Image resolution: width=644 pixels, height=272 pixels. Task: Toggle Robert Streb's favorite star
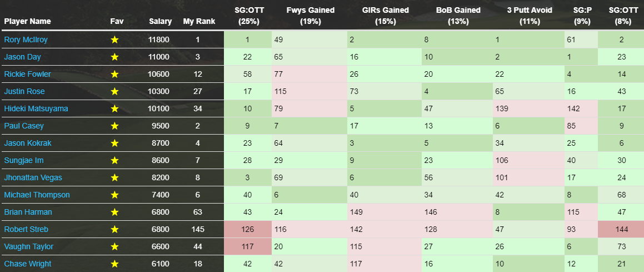[114, 230]
